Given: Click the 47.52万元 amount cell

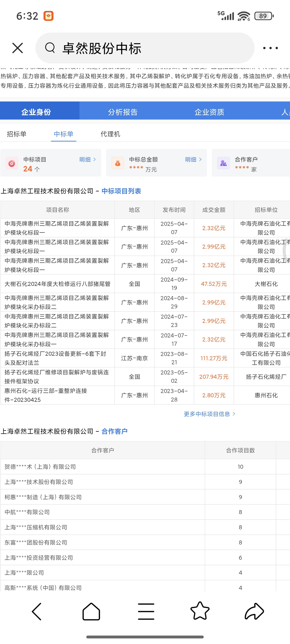Looking at the screenshot, I should [x=214, y=284].
